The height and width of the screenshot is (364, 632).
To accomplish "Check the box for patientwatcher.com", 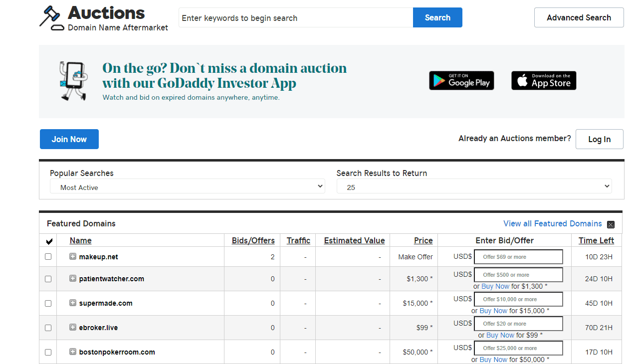I will (x=48, y=279).
